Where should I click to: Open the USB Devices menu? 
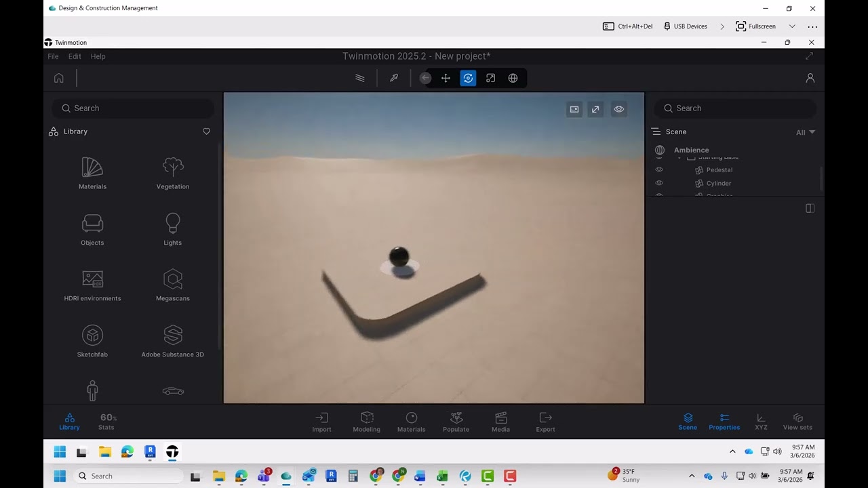point(686,26)
